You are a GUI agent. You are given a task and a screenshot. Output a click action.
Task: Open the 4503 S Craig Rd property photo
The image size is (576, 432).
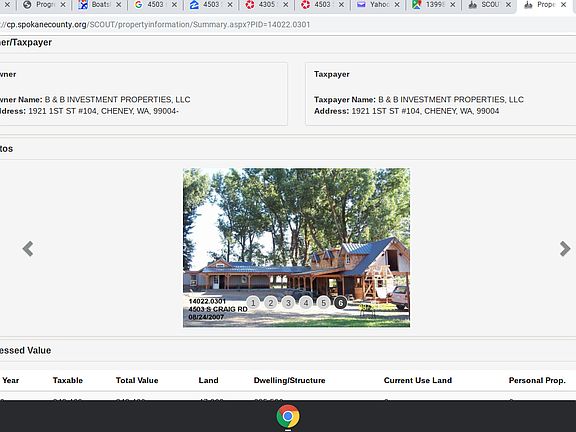tap(296, 247)
